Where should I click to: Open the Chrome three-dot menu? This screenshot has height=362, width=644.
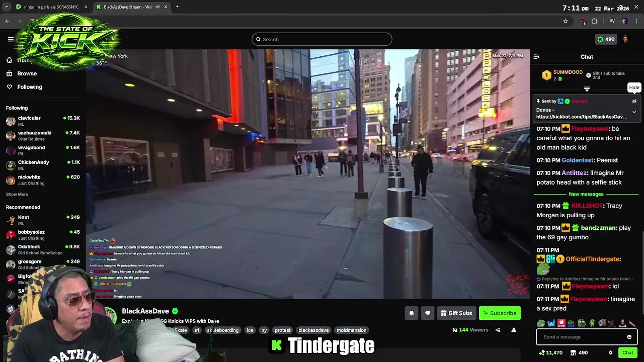tap(636, 21)
